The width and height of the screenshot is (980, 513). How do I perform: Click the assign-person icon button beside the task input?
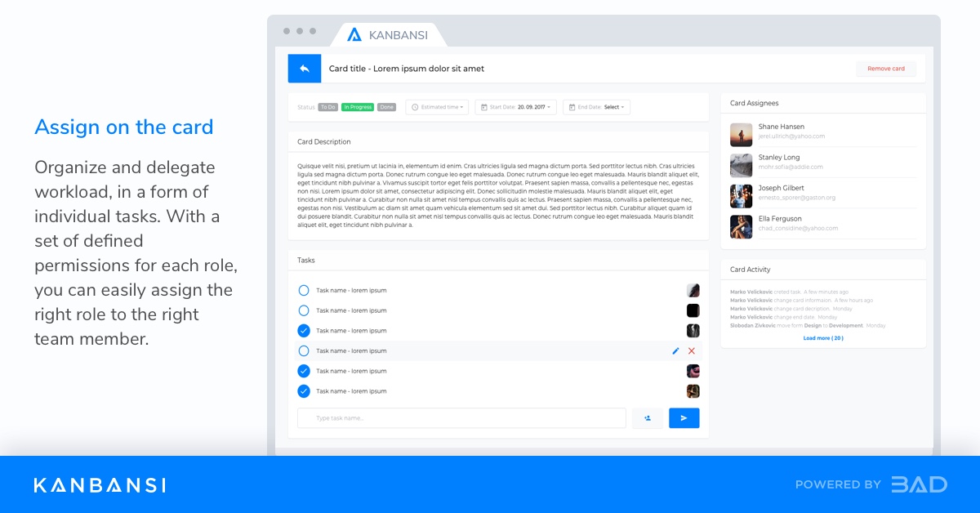648,418
